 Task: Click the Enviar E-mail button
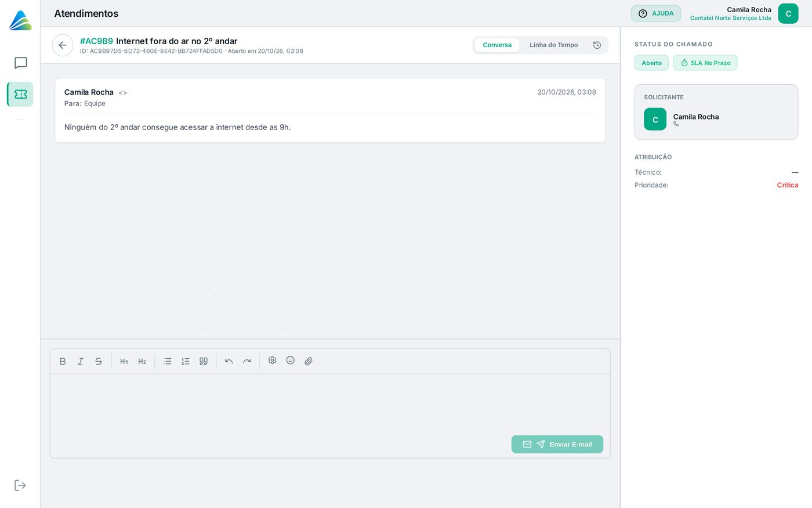pyautogui.click(x=557, y=444)
